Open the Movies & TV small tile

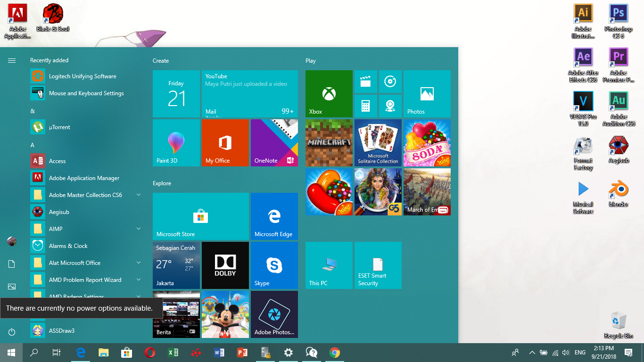366,82
